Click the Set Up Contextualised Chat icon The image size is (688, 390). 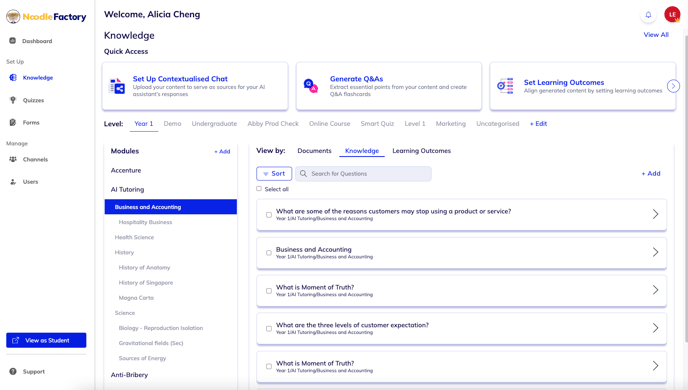coord(117,86)
